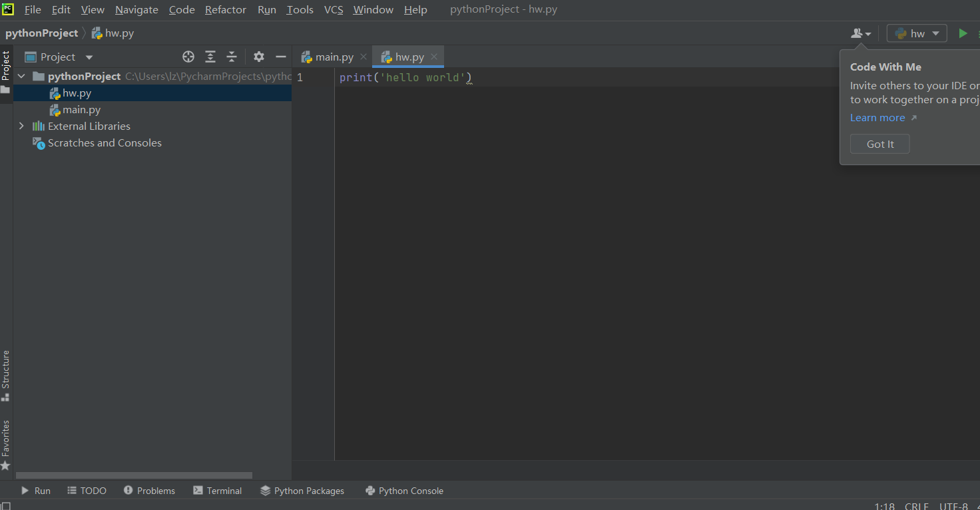Place cursor in print('hello world') code

coord(405,78)
